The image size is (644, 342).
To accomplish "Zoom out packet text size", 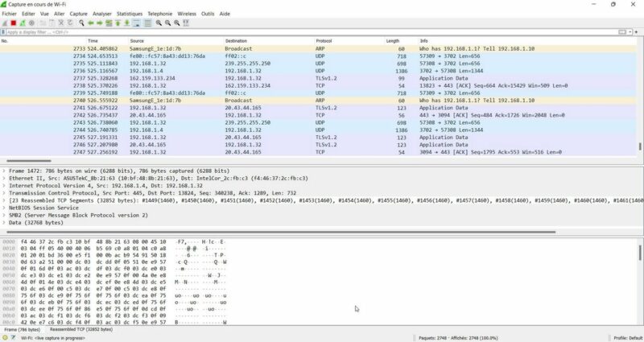I will [167, 23].
